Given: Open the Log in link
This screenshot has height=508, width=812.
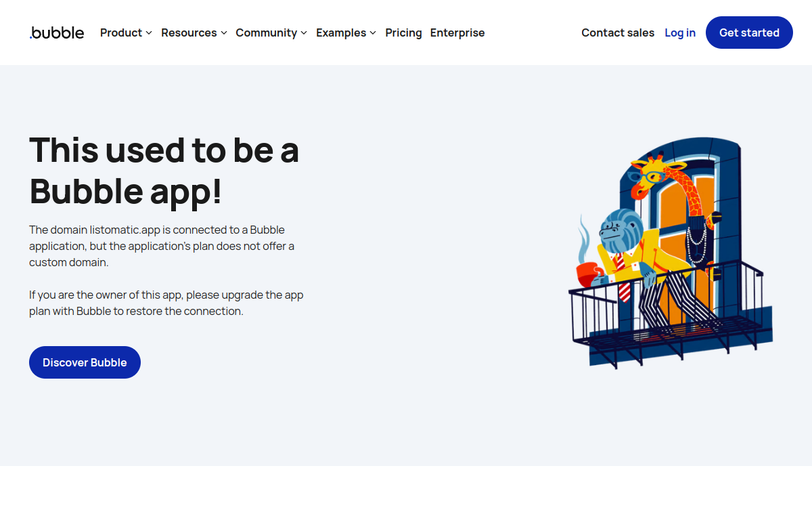Looking at the screenshot, I should (x=680, y=33).
